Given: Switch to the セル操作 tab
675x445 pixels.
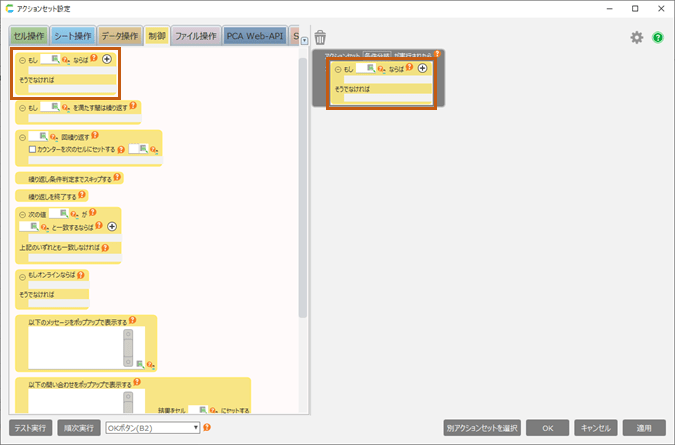Looking at the screenshot, I should (x=28, y=37).
